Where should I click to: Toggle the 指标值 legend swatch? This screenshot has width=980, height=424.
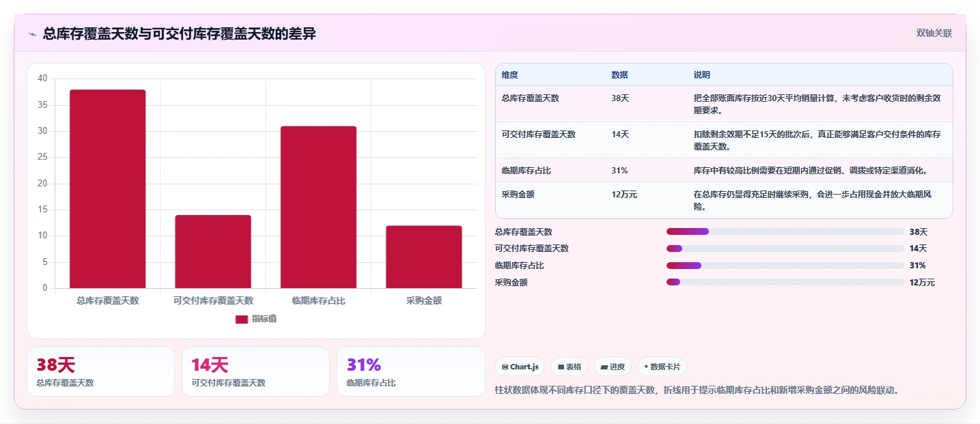pos(242,319)
